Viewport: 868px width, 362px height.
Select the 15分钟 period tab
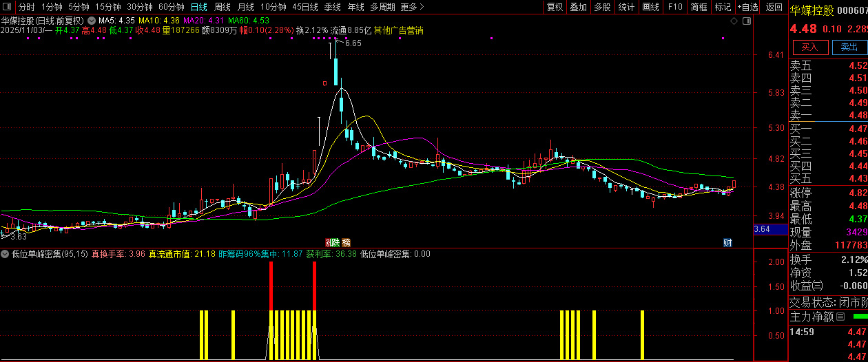coord(108,7)
